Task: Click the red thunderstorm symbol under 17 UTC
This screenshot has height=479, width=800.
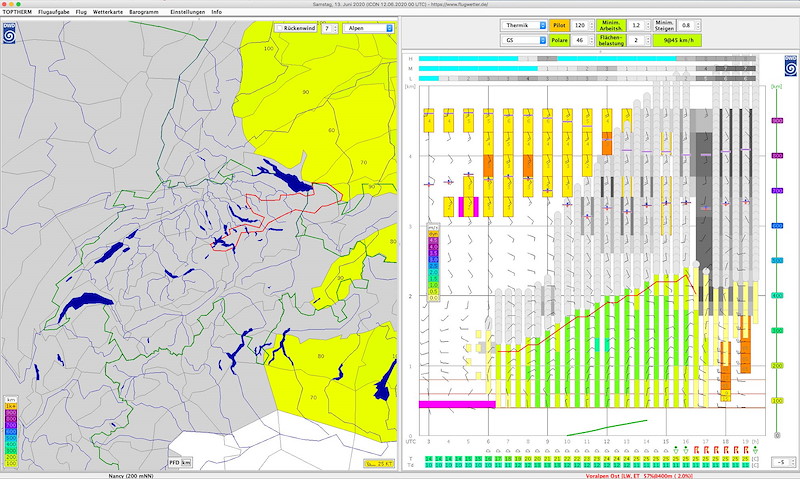Action: 706,450
